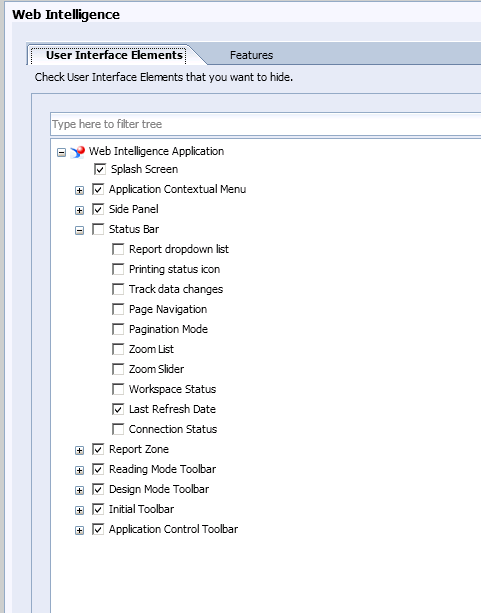Uncheck the Initial Toolbar checkbox
Image resolution: width=481 pixels, height=613 pixels.
coord(98,509)
